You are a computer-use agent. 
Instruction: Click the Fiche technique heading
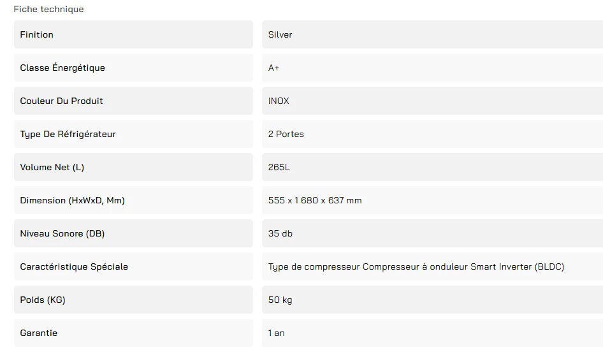[x=48, y=9]
